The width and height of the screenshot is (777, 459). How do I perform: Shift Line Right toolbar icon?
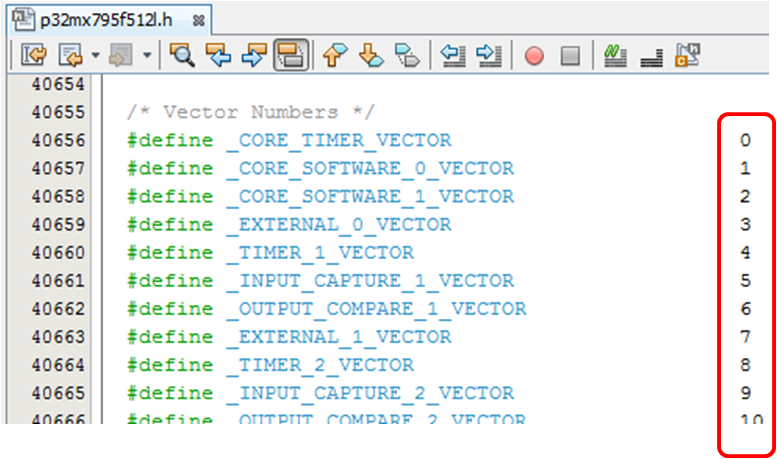pos(489,55)
